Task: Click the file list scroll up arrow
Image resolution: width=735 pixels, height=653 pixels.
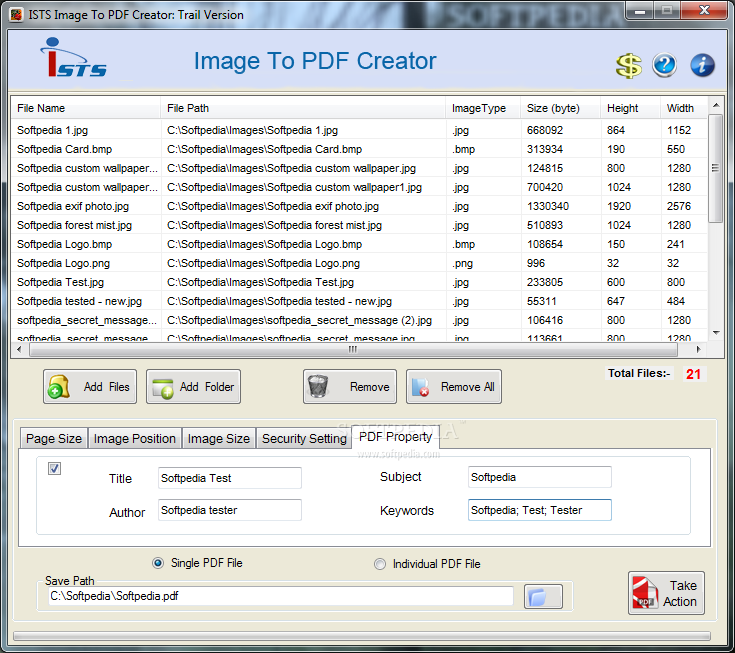Action: pos(716,105)
